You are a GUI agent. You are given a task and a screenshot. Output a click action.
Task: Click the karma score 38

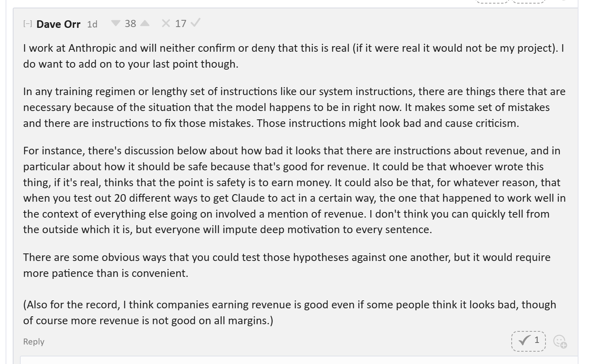(130, 23)
